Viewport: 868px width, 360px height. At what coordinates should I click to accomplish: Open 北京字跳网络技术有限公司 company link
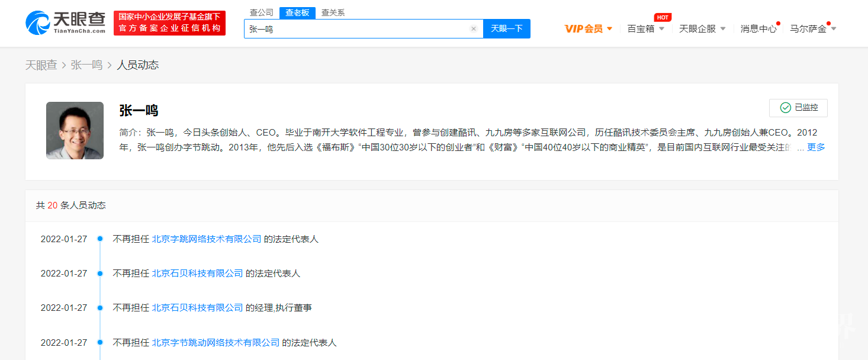click(207, 239)
